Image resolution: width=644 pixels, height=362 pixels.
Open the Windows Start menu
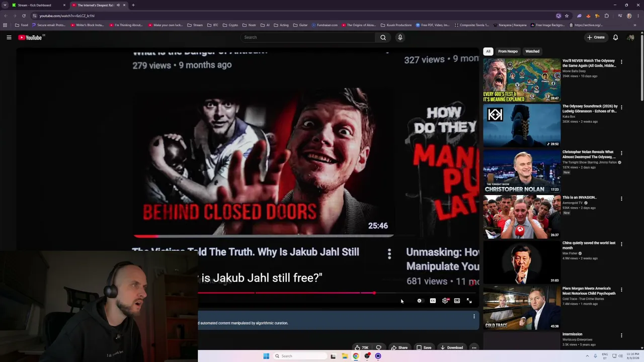tap(266, 356)
